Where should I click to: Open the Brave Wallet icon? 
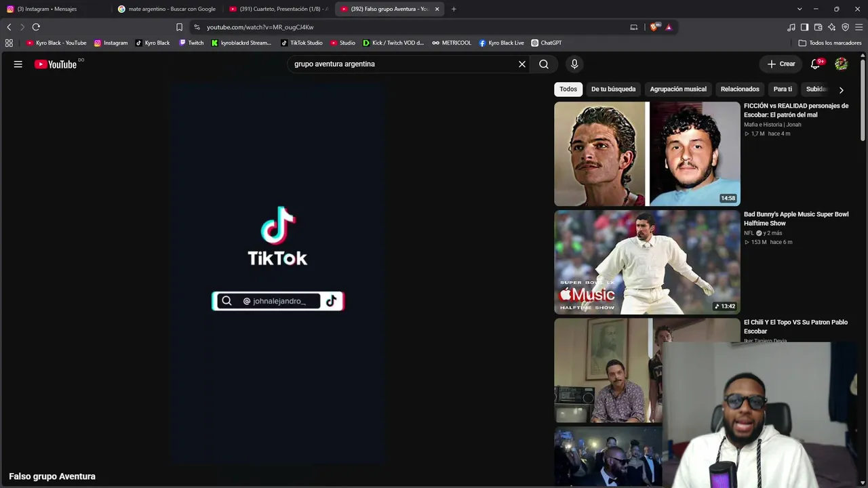tap(818, 27)
